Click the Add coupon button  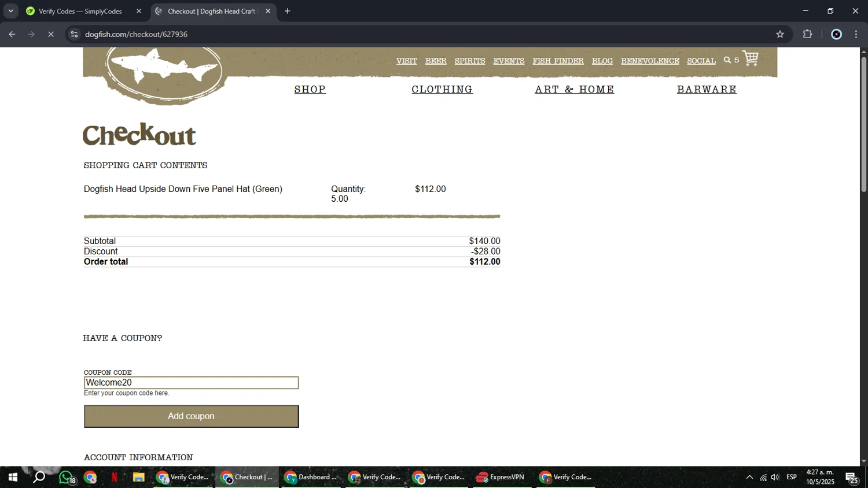[192, 416]
